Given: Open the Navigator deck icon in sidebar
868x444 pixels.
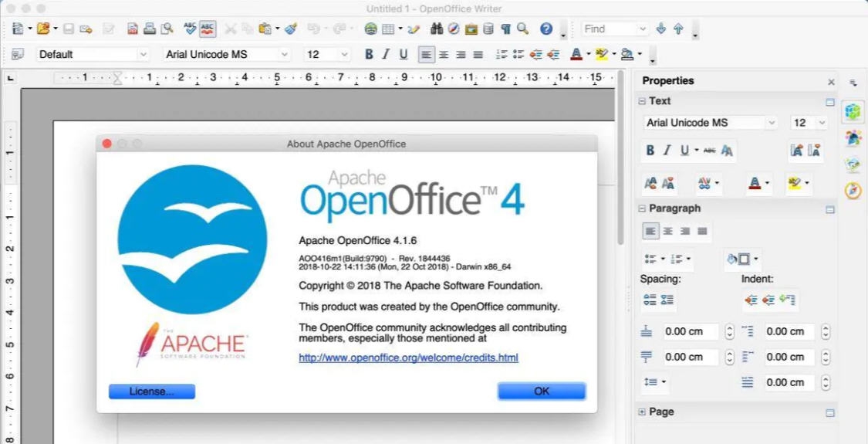Looking at the screenshot, I should [853, 190].
